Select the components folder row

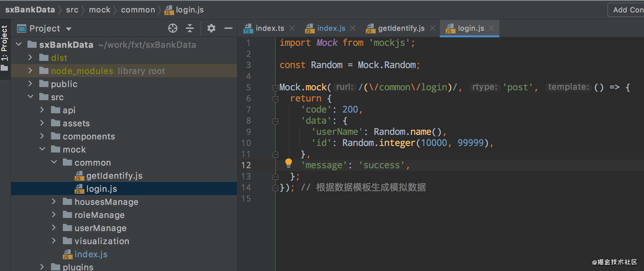pyautogui.click(x=124, y=136)
